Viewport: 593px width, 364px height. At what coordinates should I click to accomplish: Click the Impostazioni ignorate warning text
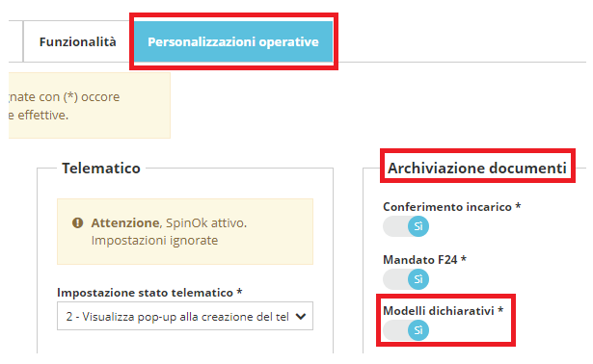(154, 240)
